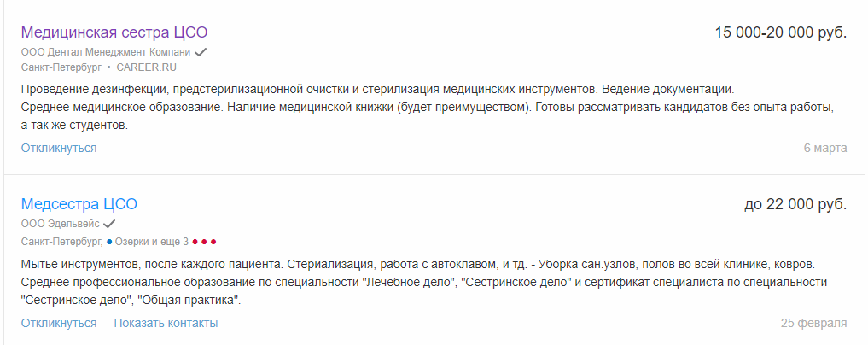Screen dimensions: 868x345
Task: Click the CAREER.RU source label
Action: tap(146, 67)
